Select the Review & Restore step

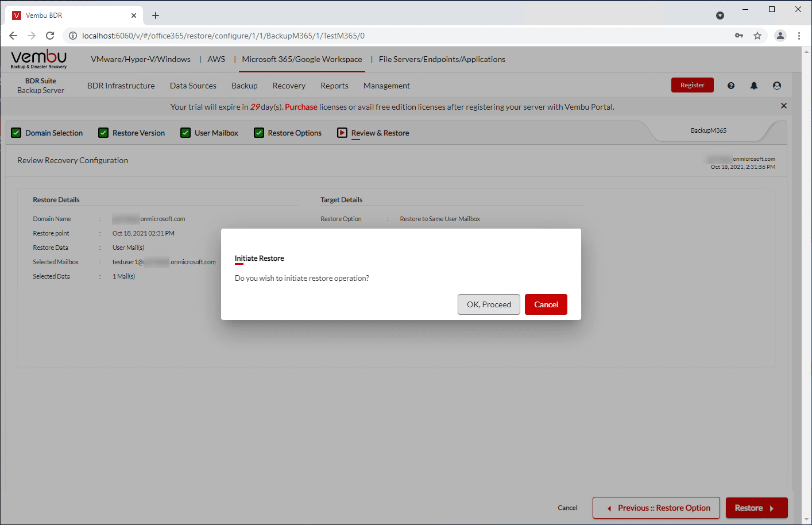pos(380,133)
